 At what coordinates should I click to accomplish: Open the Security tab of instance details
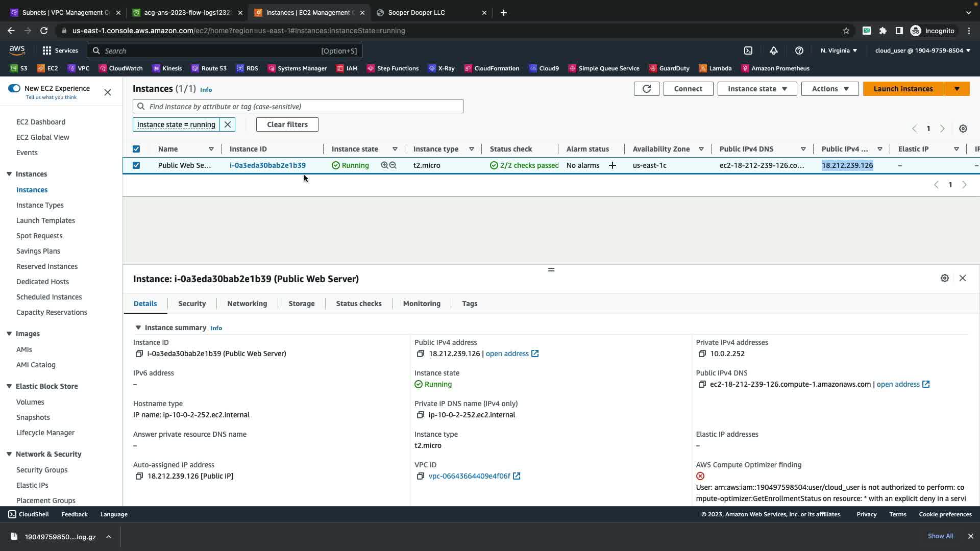[192, 304]
